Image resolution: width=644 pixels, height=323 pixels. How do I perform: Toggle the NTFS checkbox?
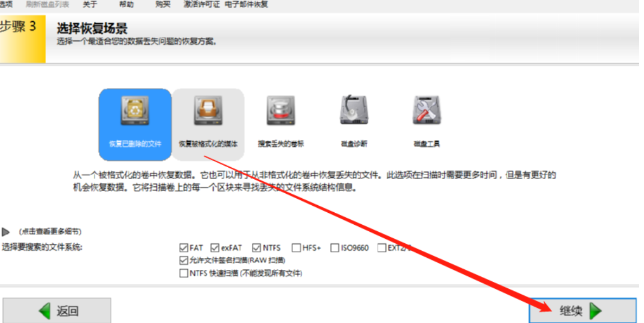pos(257,248)
